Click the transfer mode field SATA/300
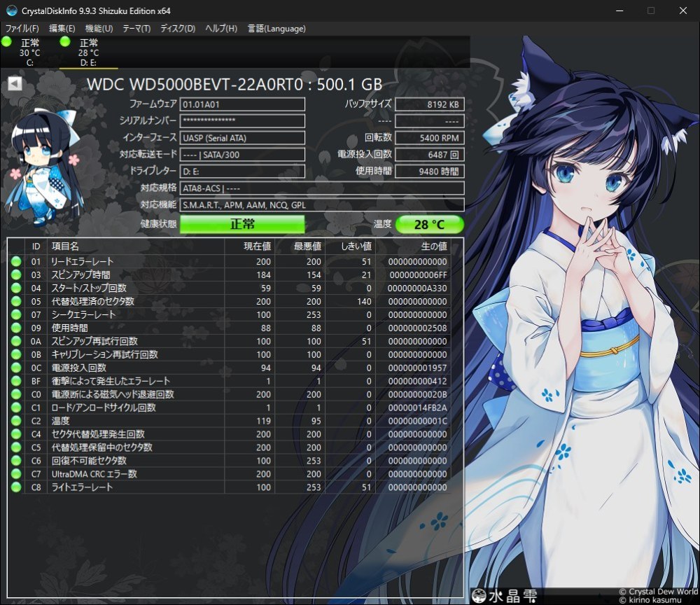The height and width of the screenshot is (605, 700). 242,155
